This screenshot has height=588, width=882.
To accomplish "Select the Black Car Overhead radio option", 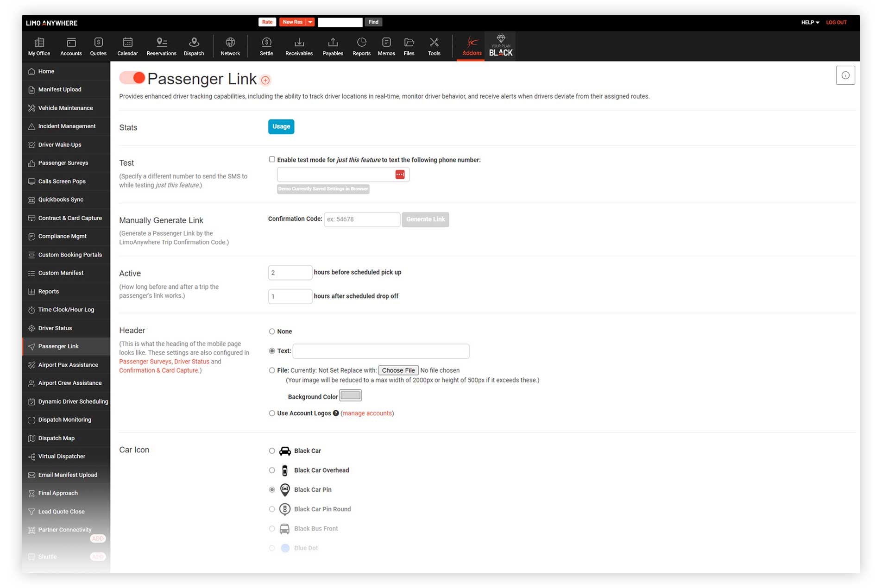I will 272,470.
